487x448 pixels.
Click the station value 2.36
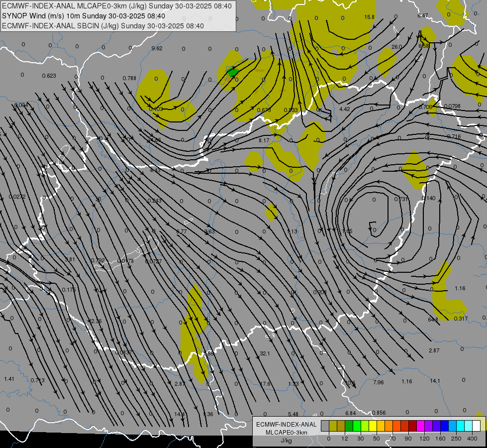[97, 321]
